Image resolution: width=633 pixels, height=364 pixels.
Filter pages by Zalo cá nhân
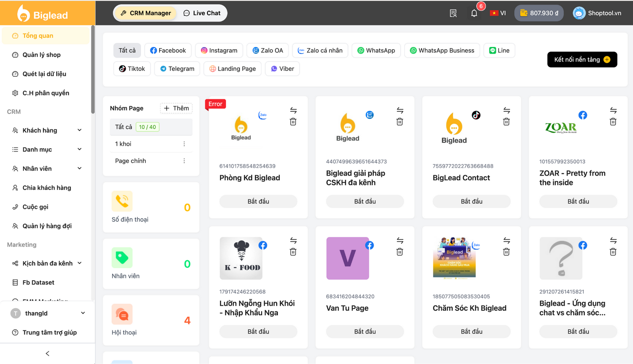coord(320,51)
